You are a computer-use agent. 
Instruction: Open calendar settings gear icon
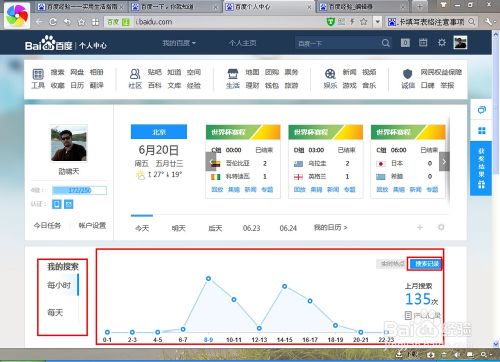click(441, 227)
